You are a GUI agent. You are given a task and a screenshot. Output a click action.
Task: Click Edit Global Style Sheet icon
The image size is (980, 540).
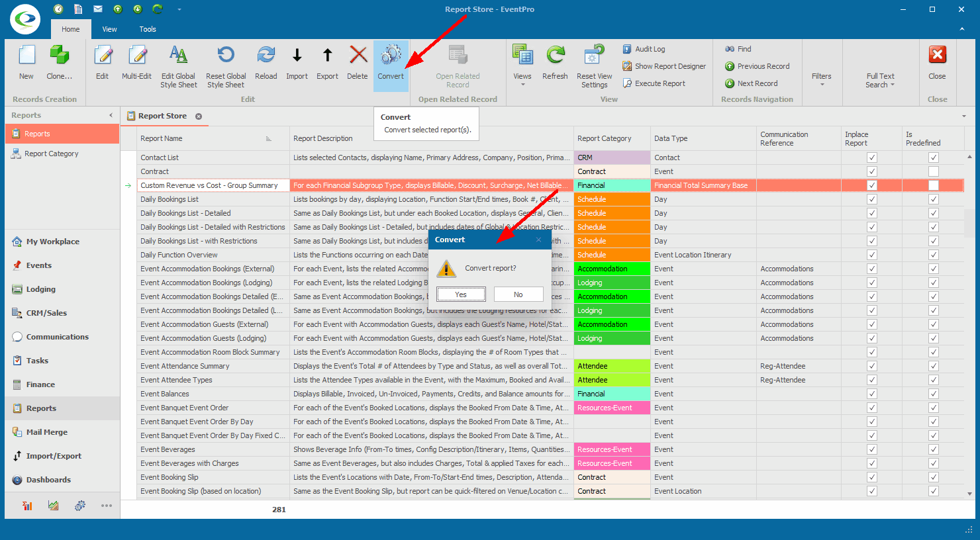click(x=178, y=55)
